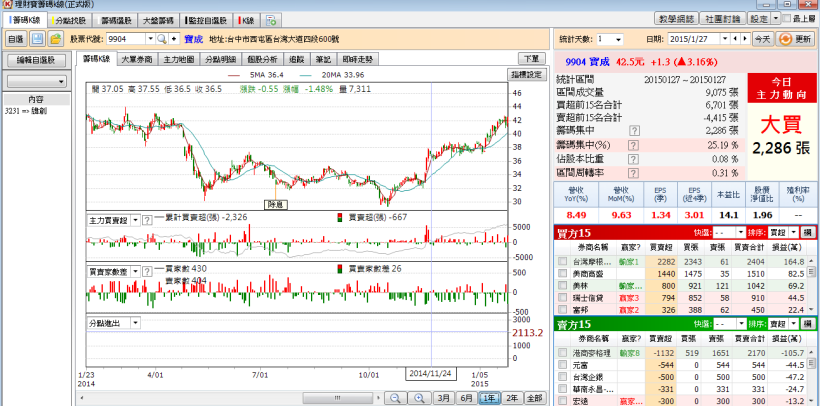The height and width of the screenshot is (406, 820).
Task: Select watchlist item 3231 => 緯創
Action: pyautogui.click(x=25, y=111)
